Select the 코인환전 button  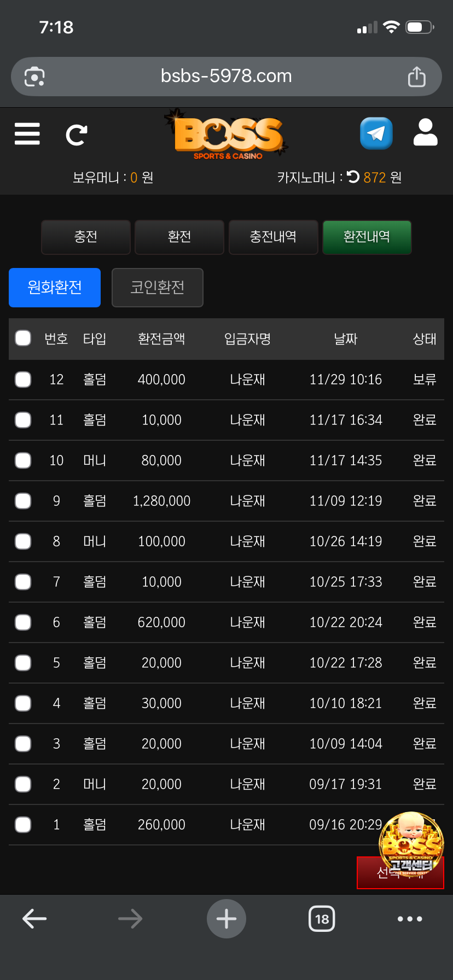[x=158, y=288]
